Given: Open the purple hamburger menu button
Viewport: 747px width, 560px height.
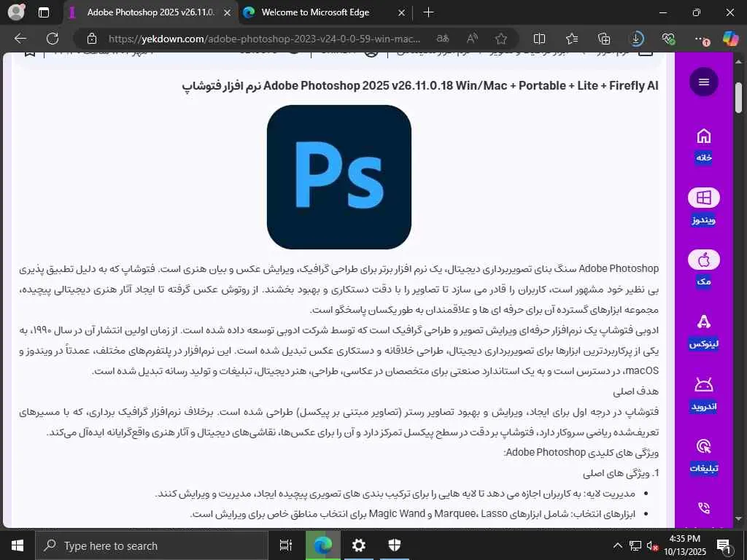Looking at the screenshot, I should pos(704,82).
